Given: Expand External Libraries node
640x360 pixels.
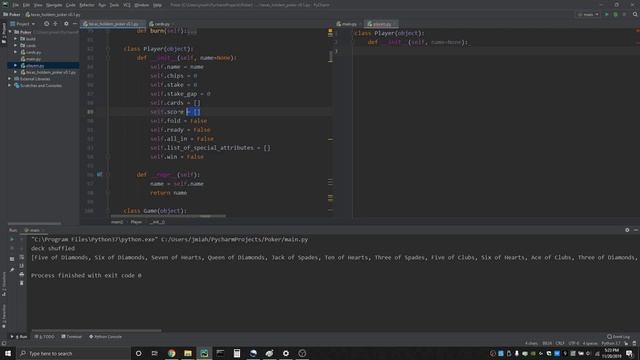Looking at the screenshot, I should 9,79.
